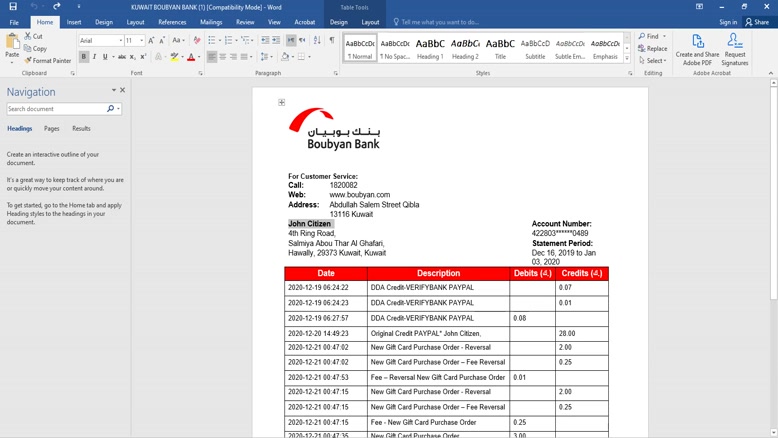Choose text highlight color
The height and width of the screenshot is (438, 778).
pyautogui.click(x=174, y=57)
